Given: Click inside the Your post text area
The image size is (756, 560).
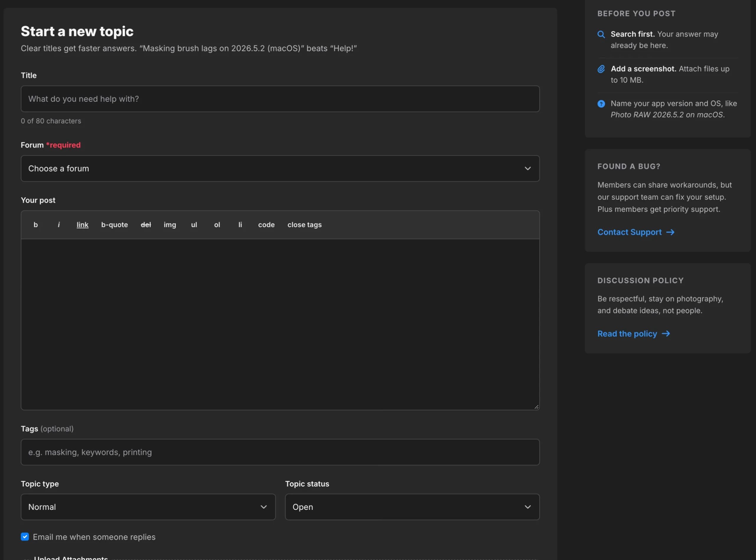Looking at the screenshot, I should (x=280, y=324).
